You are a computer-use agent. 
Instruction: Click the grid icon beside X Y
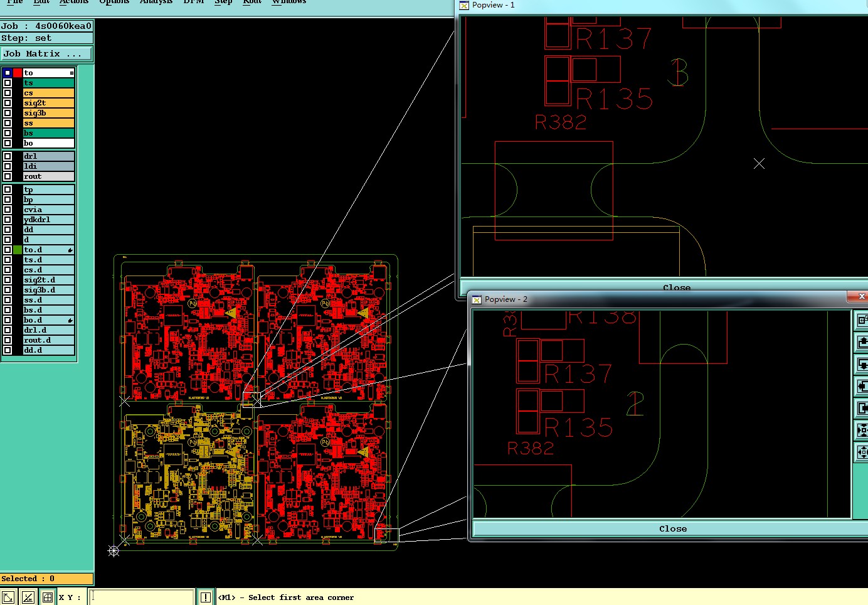[48, 597]
